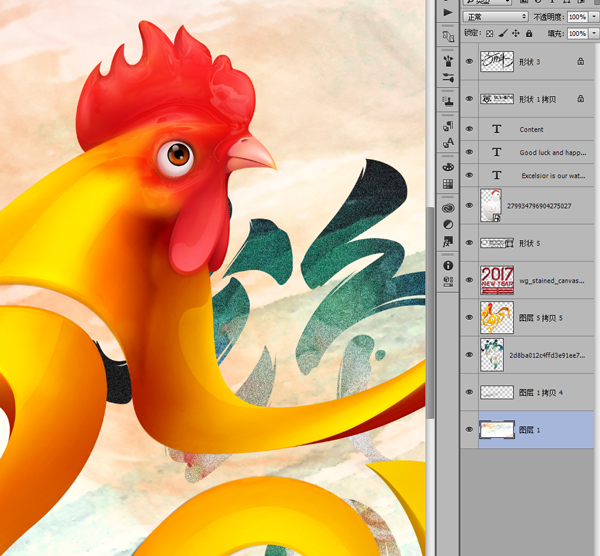Image resolution: width=600 pixels, height=556 pixels.
Task: Open the Brush Presets panel icon
Action: click(x=448, y=60)
